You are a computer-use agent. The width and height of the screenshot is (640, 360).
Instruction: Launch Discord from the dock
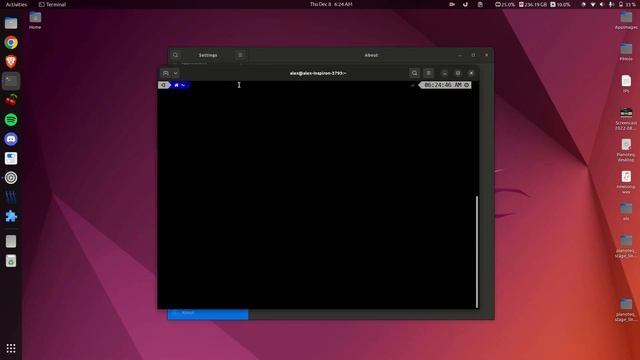point(11,139)
